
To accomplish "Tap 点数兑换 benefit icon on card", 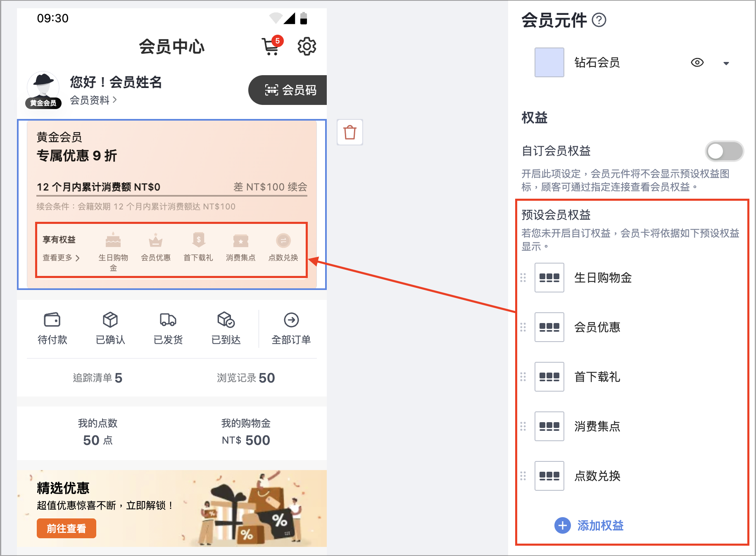I will [283, 240].
